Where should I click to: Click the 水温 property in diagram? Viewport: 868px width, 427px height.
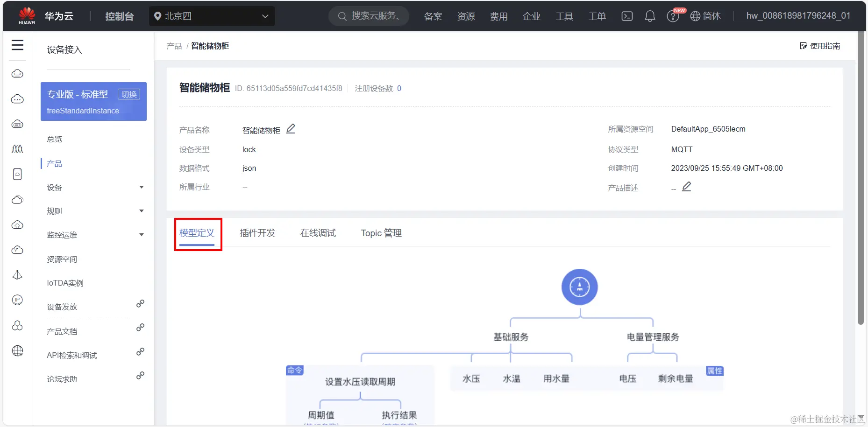click(511, 379)
